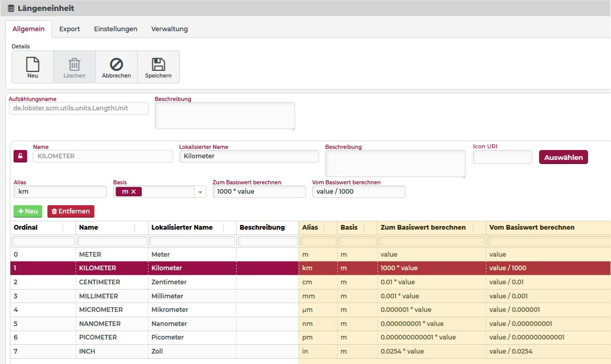
Task: Click the Löschen trash icon
Action: tap(75, 64)
